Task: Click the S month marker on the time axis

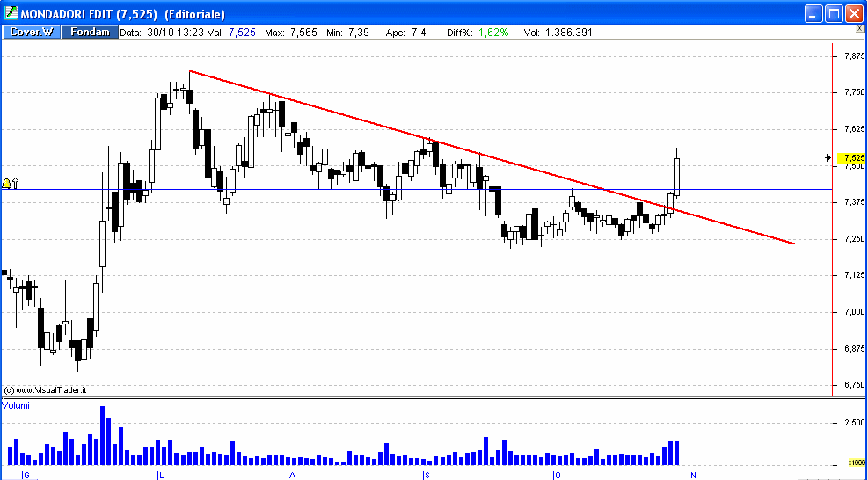Action: tap(426, 475)
